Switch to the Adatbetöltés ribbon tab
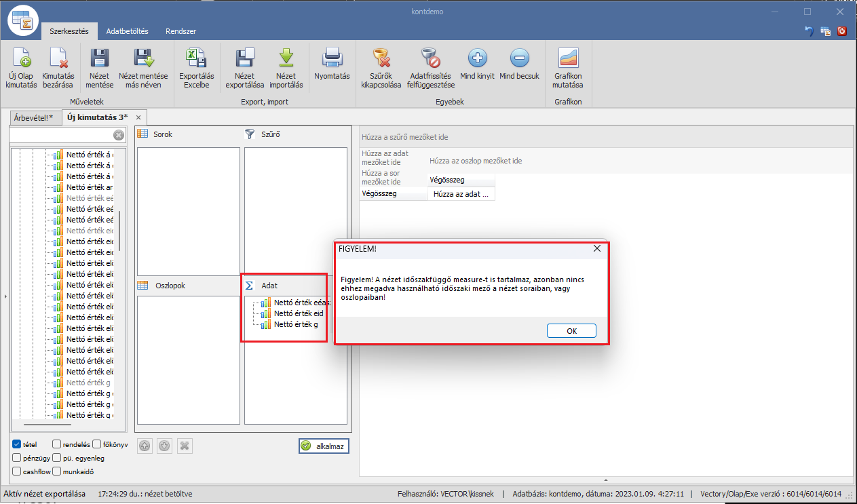This screenshot has width=857, height=504. (x=127, y=31)
